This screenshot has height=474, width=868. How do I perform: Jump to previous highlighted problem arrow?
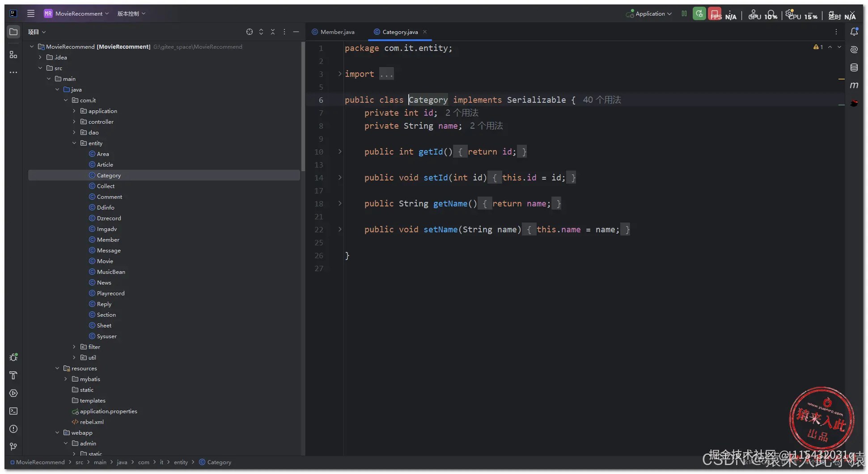tap(830, 47)
